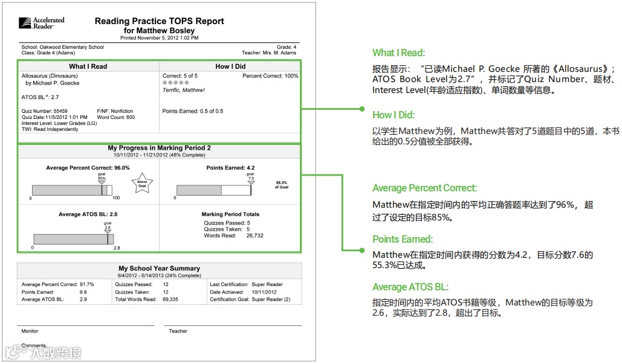Screen dimensions: 622x364
Task: Click the Points Earned progress bar
Action: (214, 190)
